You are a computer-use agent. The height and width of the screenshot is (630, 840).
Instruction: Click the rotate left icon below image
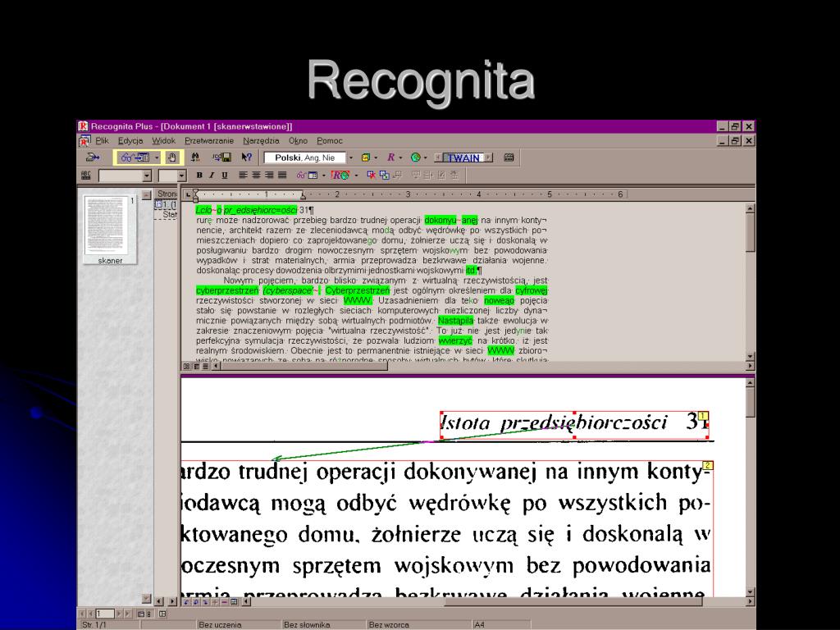186,601
